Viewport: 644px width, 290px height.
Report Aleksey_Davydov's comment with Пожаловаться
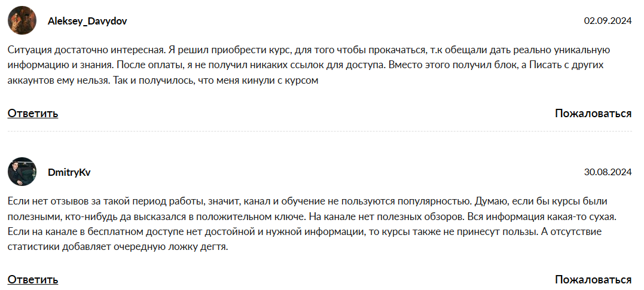click(593, 114)
